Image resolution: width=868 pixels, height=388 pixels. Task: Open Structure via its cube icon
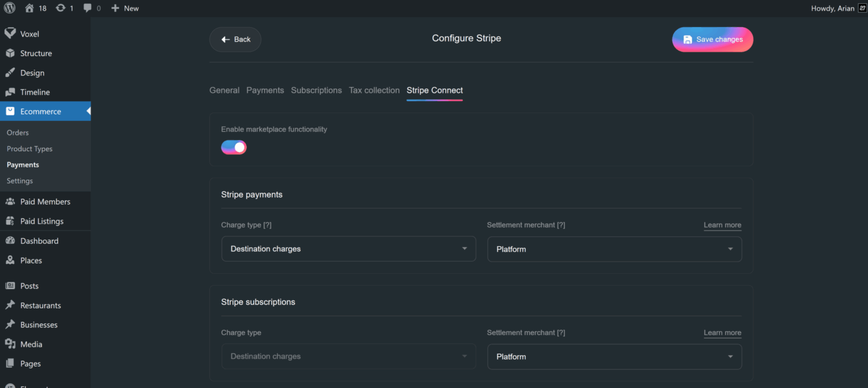[x=10, y=53]
